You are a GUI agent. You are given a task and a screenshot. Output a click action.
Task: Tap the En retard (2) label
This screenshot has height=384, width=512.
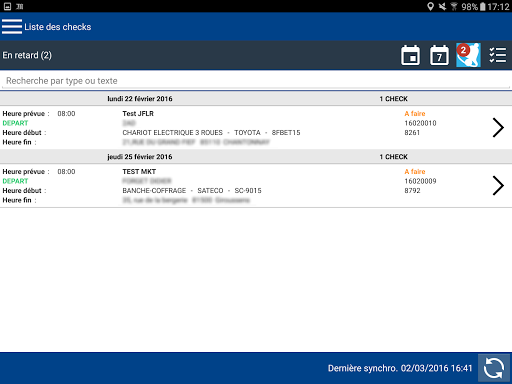coord(27,55)
